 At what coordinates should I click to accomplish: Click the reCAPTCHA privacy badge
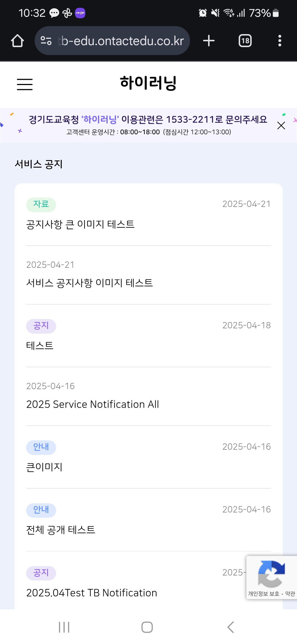coord(271,577)
